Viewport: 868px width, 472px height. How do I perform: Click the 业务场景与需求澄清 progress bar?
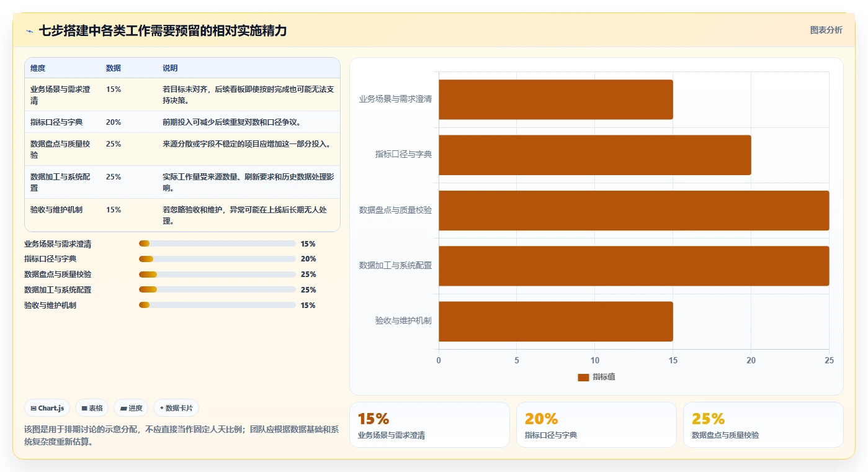point(217,243)
